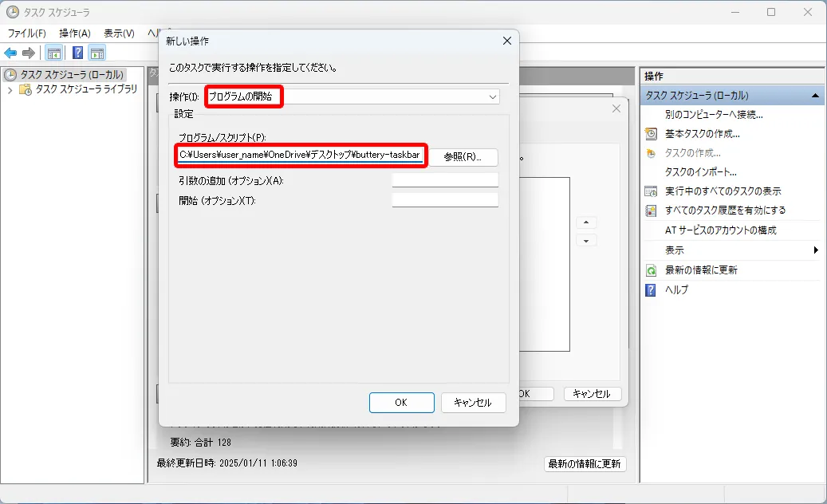Open the 操作(A) menu
This screenshot has height=504, width=827.
pyautogui.click(x=75, y=33)
